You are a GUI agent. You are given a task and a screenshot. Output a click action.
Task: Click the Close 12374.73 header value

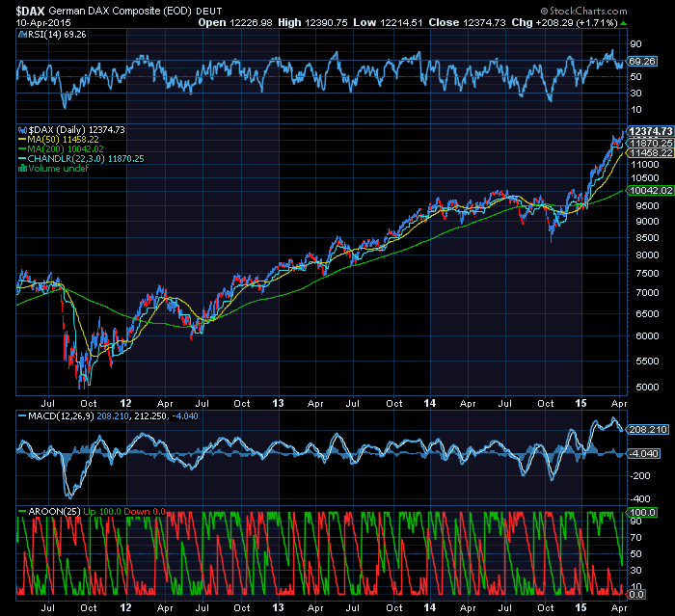point(467,22)
